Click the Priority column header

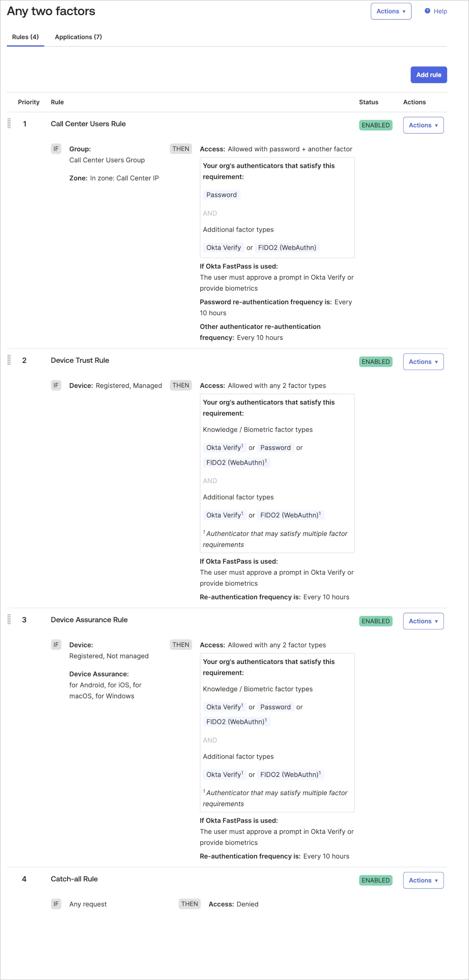pos(29,102)
